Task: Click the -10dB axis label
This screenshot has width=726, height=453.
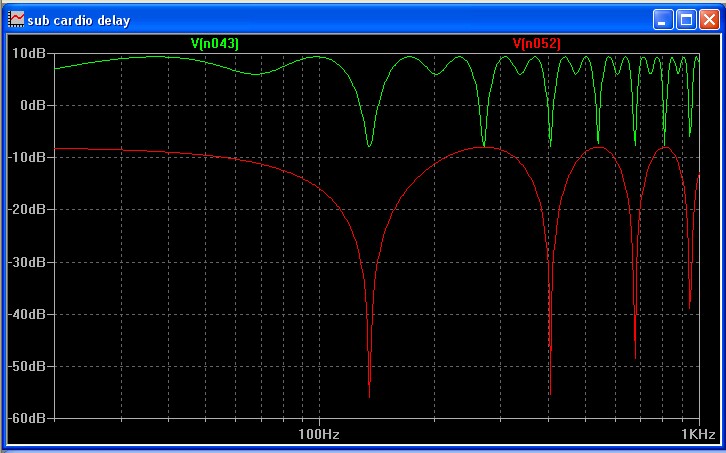Action: pyautogui.click(x=27, y=157)
